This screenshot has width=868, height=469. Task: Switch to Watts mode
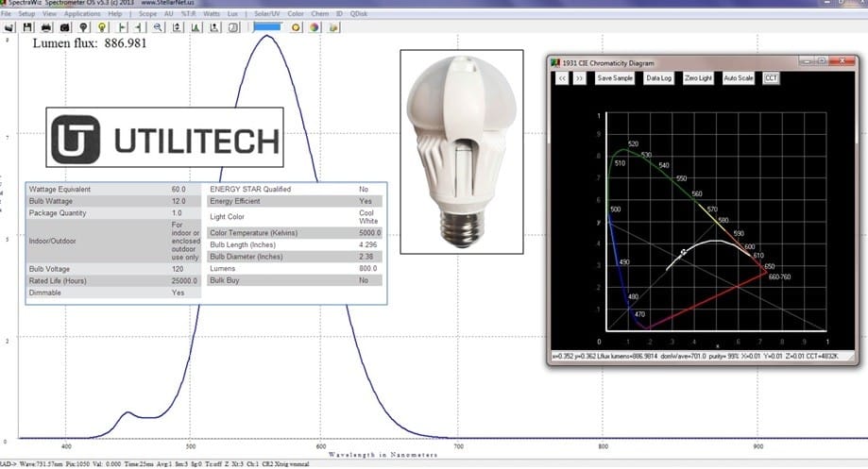click(212, 13)
